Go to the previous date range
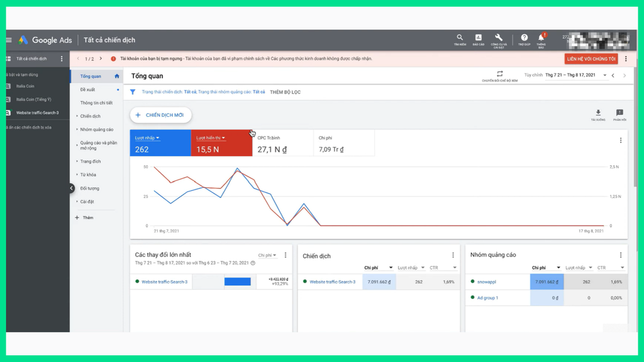Image resolution: width=644 pixels, height=362 pixels. (613, 75)
